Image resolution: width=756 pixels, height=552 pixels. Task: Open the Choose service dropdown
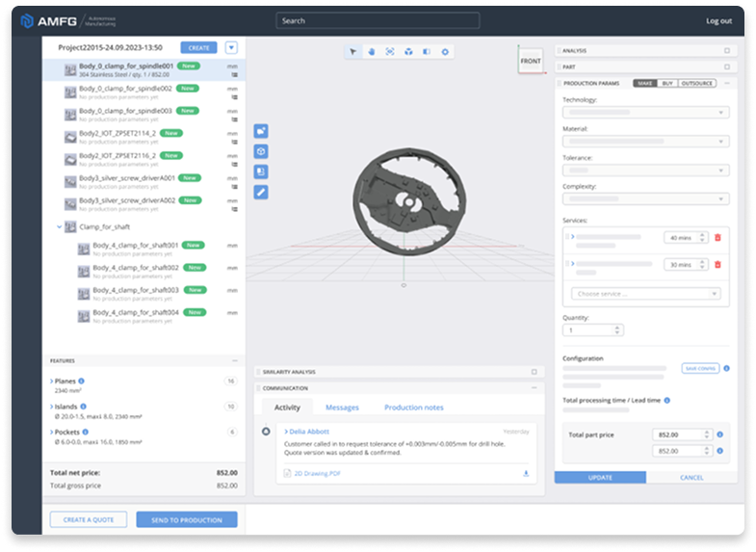(x=645, y=294)
